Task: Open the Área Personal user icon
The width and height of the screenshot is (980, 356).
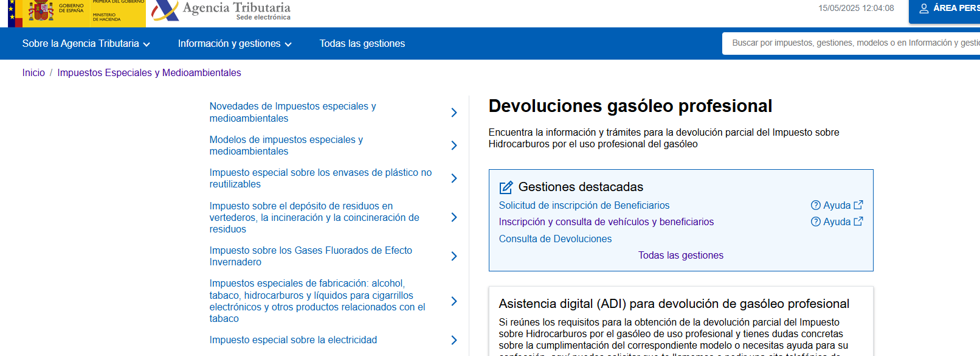Action: 923,9
